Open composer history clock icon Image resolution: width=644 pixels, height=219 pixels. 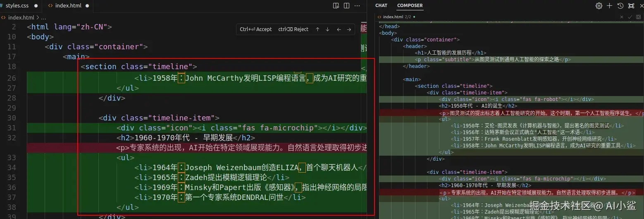coord(620,6)
